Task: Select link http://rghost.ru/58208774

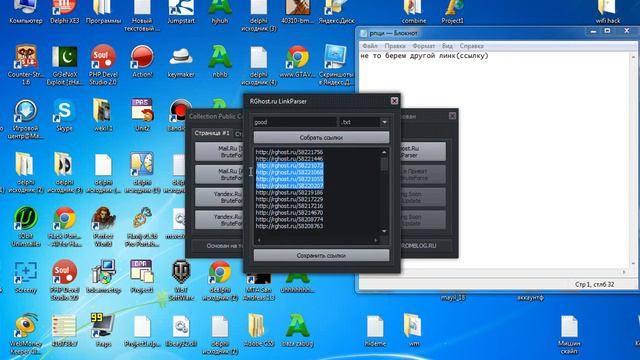Action: 289,219
